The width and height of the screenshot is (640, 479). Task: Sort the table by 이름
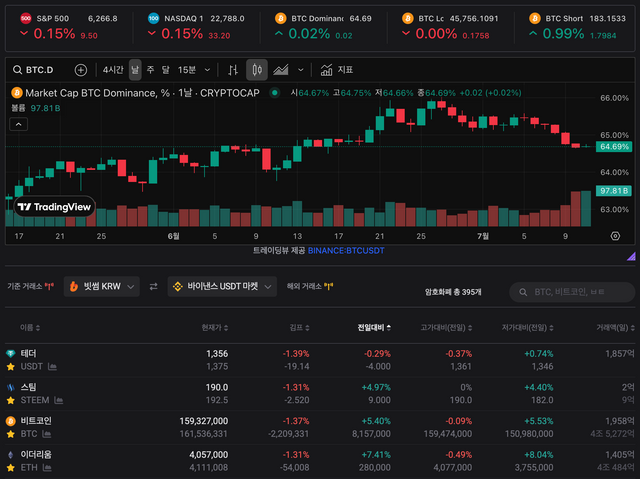click(30, 328)
